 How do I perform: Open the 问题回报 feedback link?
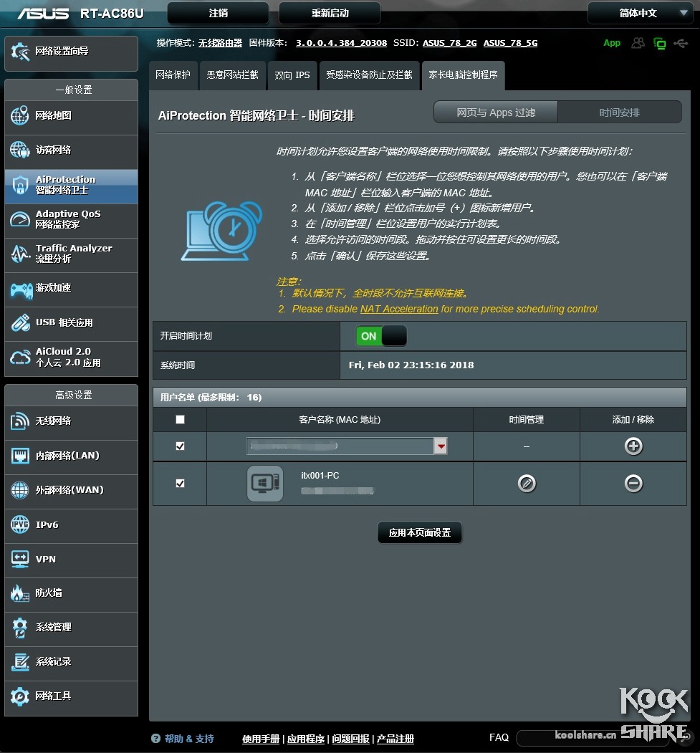coord(351,739)
